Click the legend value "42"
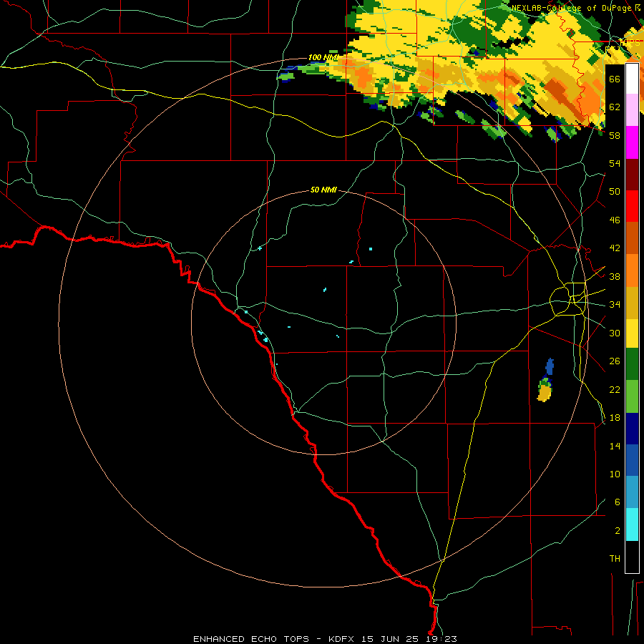644x644 pixels. click(615, 248)
